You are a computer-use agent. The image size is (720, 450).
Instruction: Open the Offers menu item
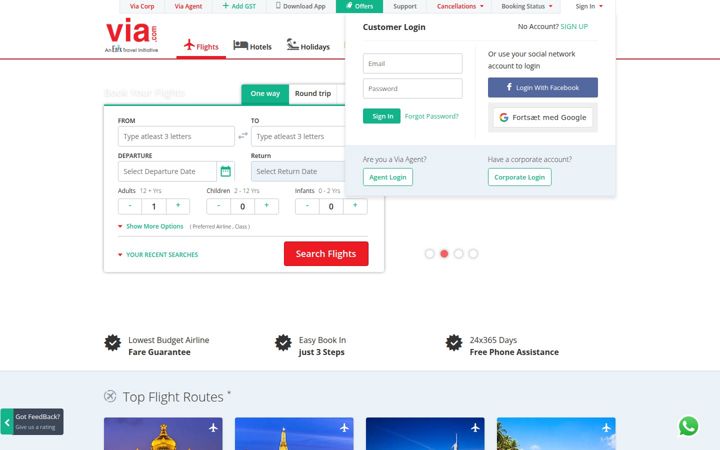359,6
